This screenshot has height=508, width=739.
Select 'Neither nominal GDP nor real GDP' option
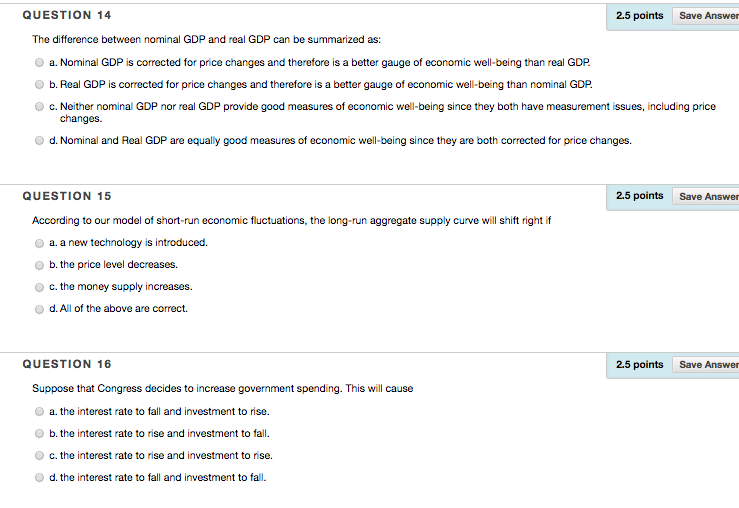(39, 107)
